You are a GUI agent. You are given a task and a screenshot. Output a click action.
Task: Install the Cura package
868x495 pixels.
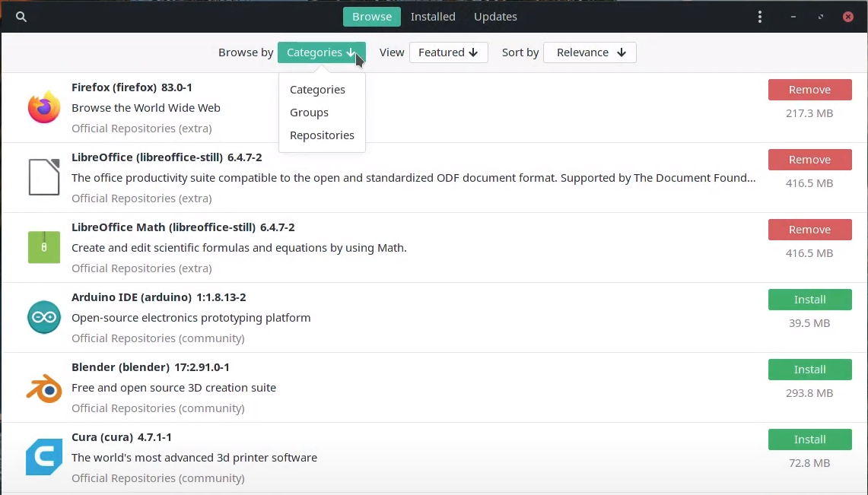pos(810,439)
